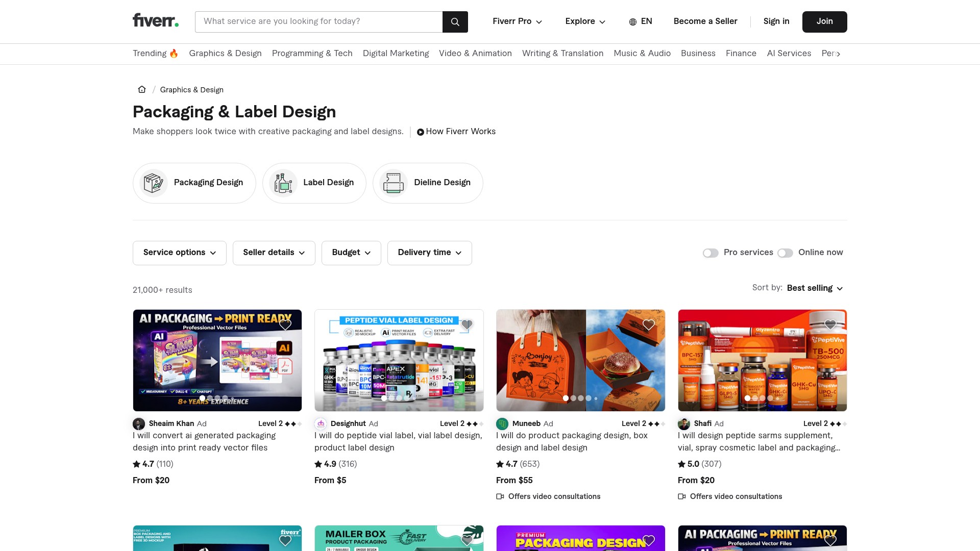This screenshot has height=551, width=980.
Task: Open the Video & Animation category
Action: (x=475, y=54)
